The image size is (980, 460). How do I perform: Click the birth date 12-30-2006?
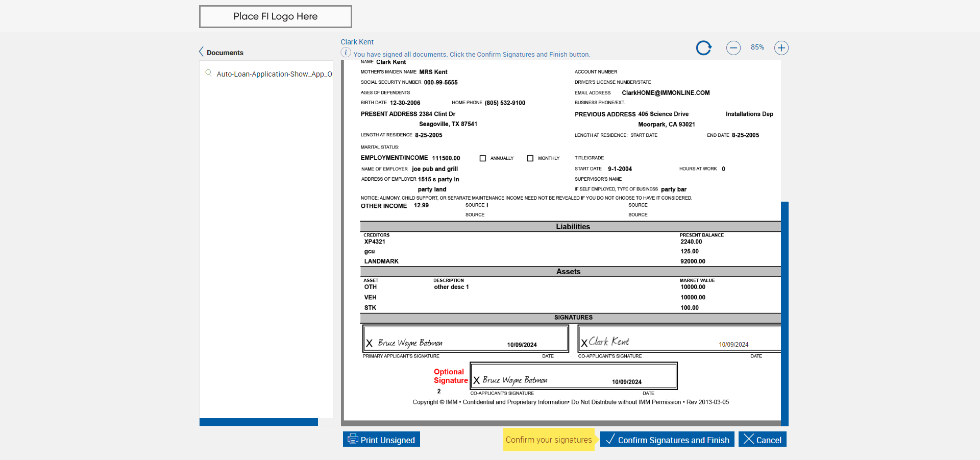tap(405, 103)
